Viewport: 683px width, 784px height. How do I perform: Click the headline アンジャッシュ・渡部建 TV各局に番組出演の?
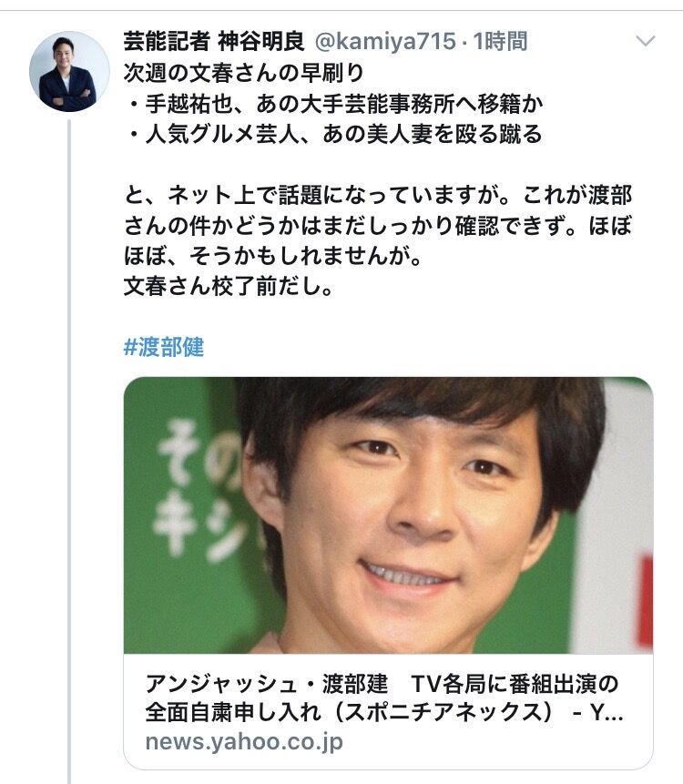coord(382,684)
